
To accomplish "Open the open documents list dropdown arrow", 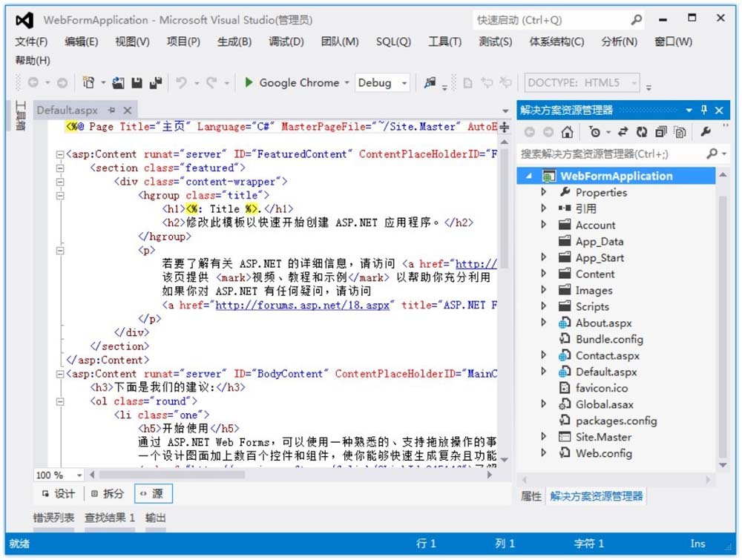I will pos(505,111).
